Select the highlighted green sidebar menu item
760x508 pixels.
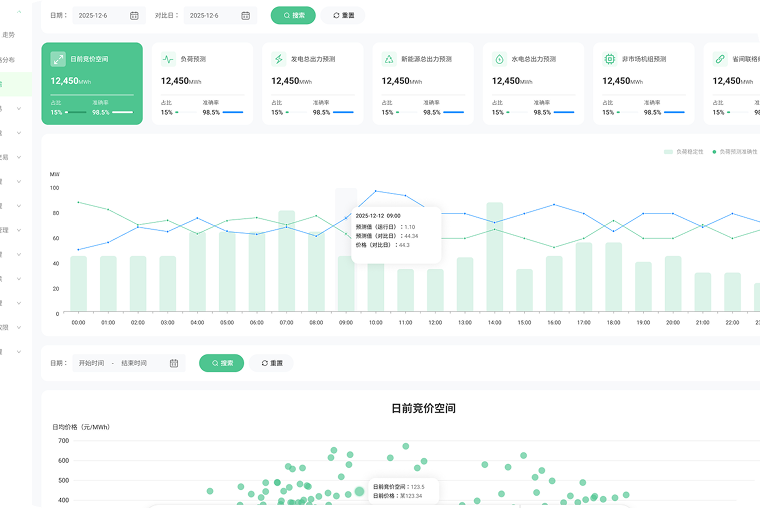pos(16,84)
